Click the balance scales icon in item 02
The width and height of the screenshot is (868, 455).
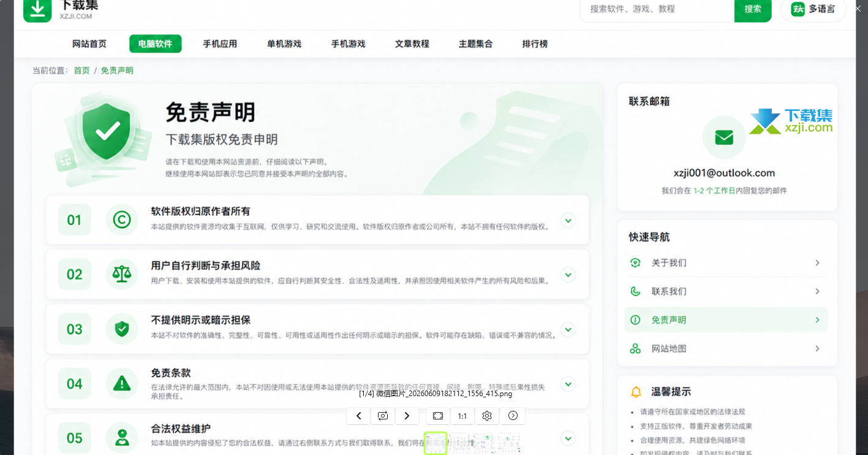(122, 274)
